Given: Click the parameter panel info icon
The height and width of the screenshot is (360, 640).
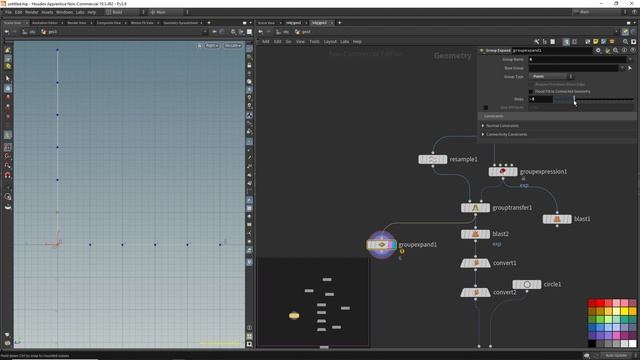Looking at the screenshot, I should (x=624, y=51).
